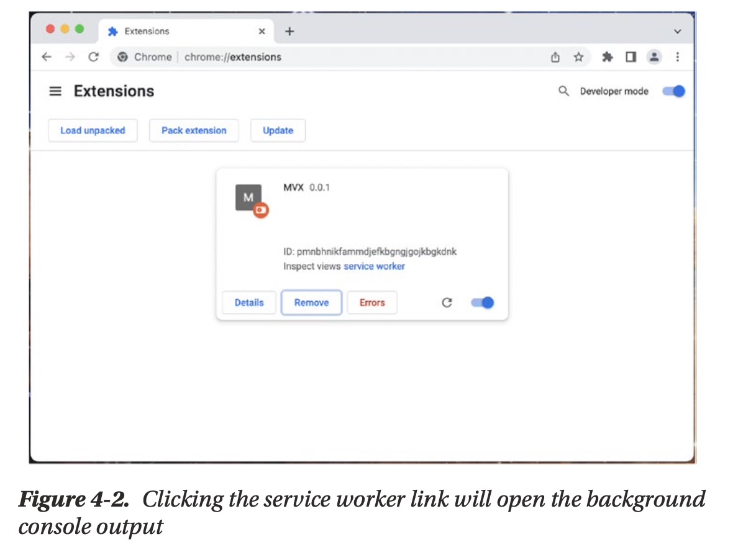
Task: Open the side panel icon
Action: point(631,57)
